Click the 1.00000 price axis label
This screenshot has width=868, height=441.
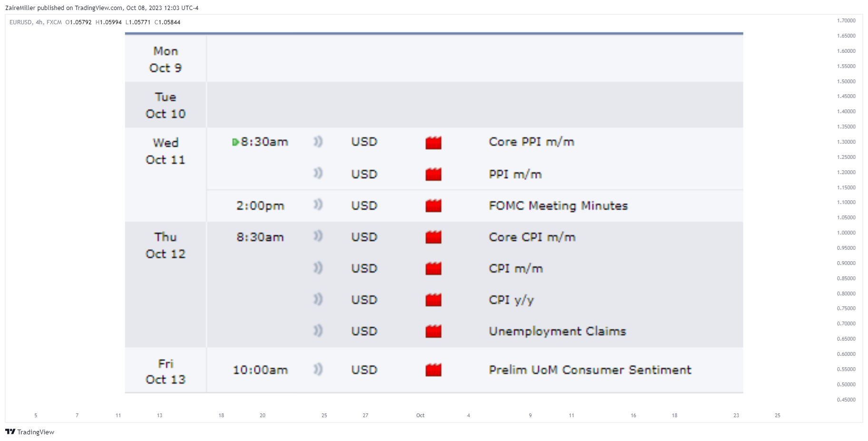[x=846, y=233]
